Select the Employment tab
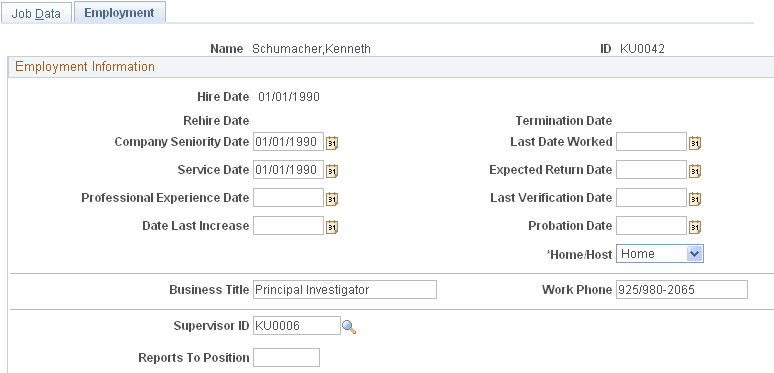The image size is (774, 373). 119,13
